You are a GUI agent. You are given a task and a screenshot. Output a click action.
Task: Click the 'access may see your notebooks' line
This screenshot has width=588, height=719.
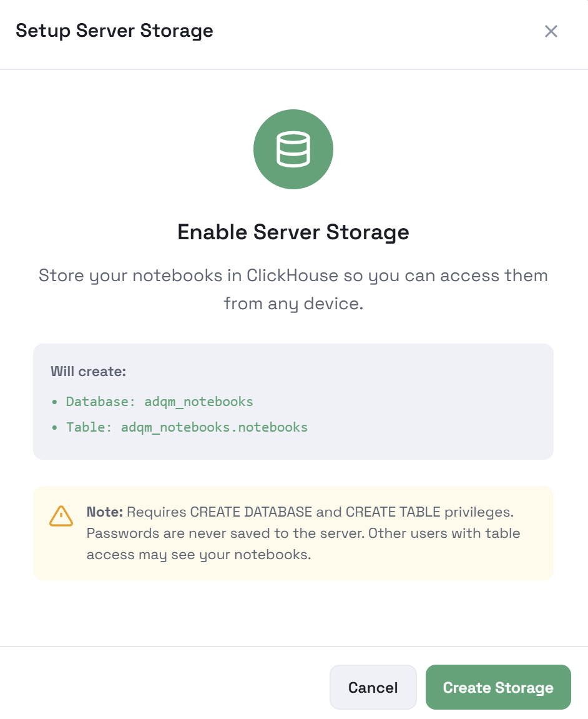point(198,555)
